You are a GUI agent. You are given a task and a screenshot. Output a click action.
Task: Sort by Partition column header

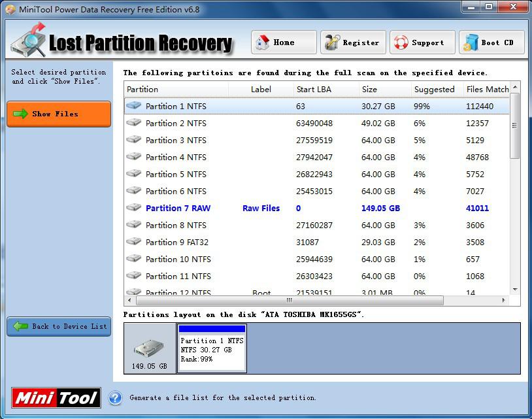click(176, 90)
